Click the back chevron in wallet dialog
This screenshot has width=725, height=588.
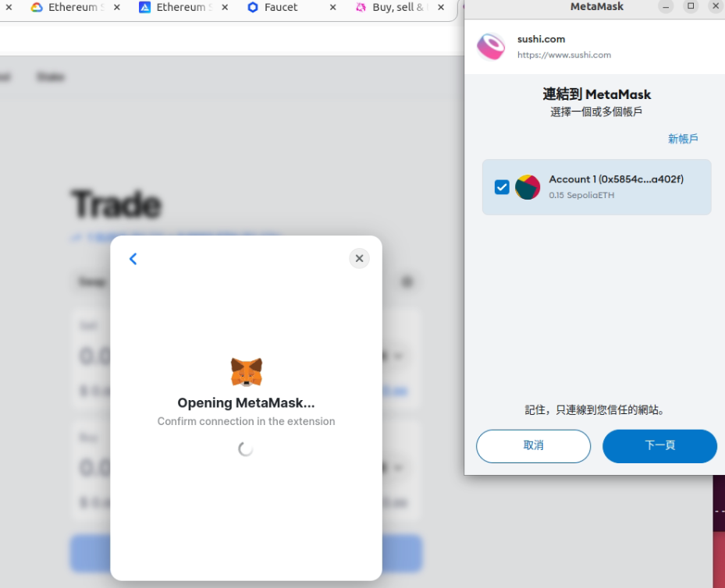tap(133, 259)
